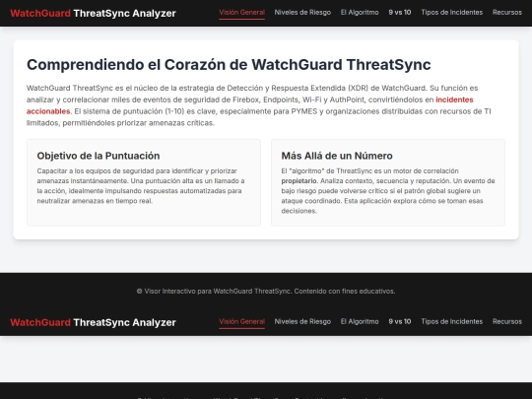Click Recursos in the second lower navbar
This screenshot has width=532, height=399.
pyautogui.click(x=507, y=321)
